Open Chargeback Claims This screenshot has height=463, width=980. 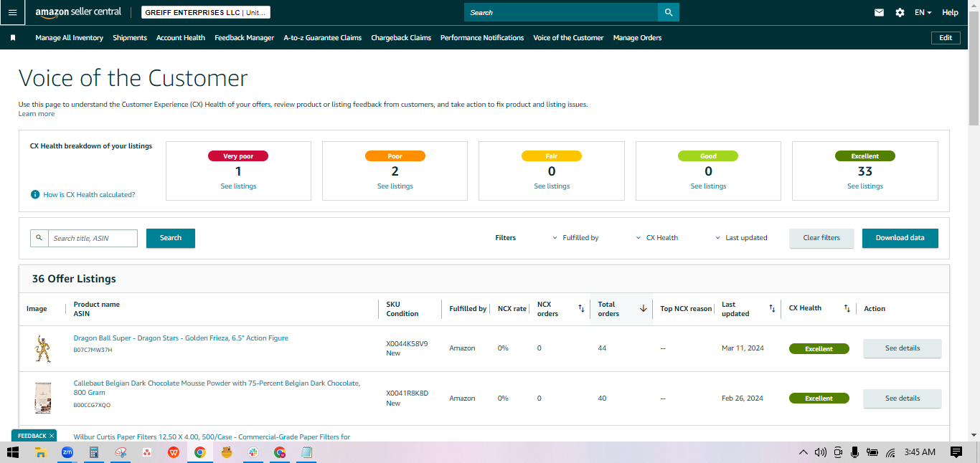click(x=401, y=38)
